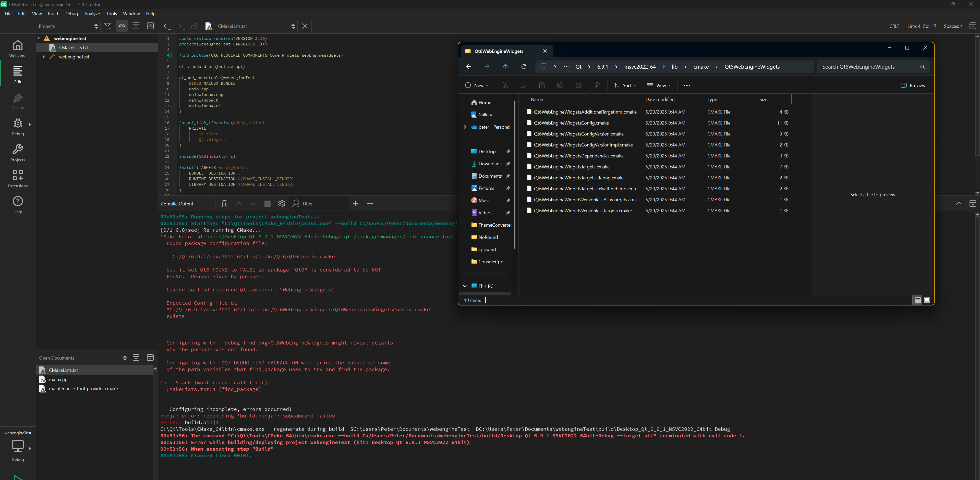Open the Sort dropdown in Explorer
The height and width of the screenshot is (480, 980).
625,85
